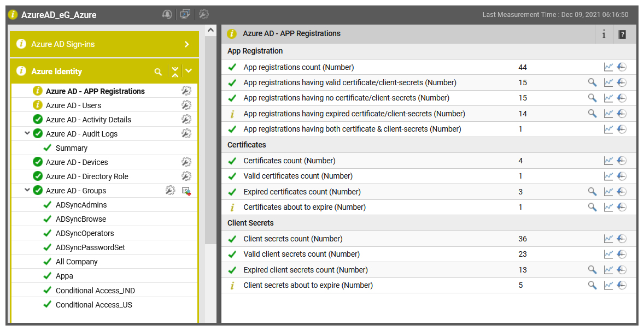The width and height of the screenshot is (644, 331).
Task: Select Conditional Access_US group
Action: 94,305
